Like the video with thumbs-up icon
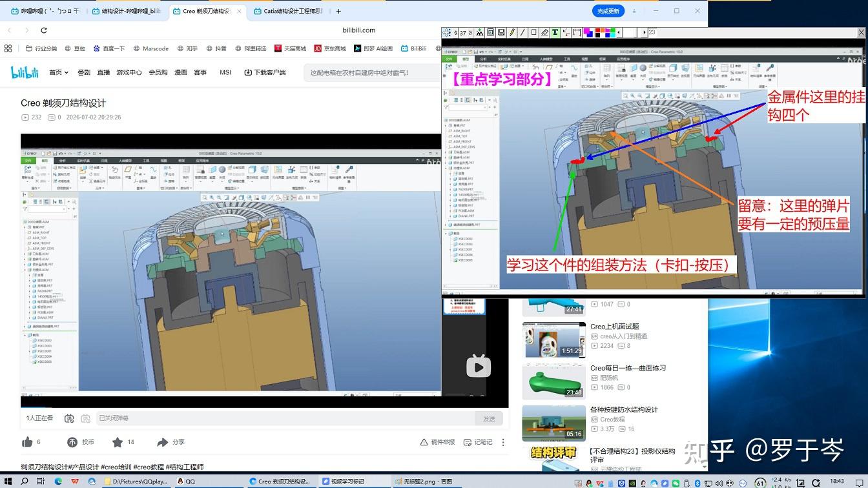The image size is (868, 488). (x=27, y=442)
